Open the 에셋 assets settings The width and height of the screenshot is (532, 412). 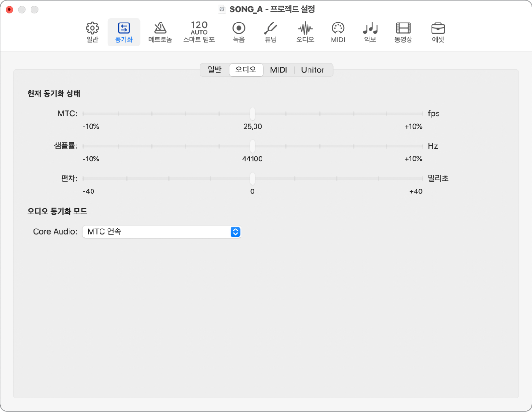[x=438, y=32]
